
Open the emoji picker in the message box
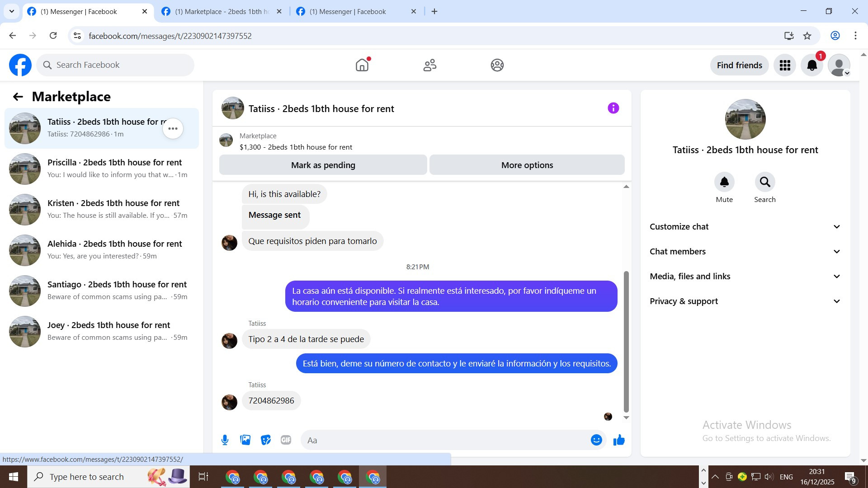click(x=596, y=440)
